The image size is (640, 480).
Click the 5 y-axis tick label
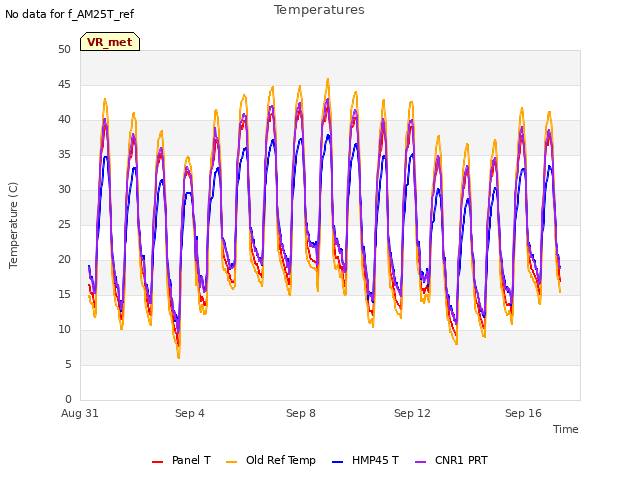pos(68,364)
